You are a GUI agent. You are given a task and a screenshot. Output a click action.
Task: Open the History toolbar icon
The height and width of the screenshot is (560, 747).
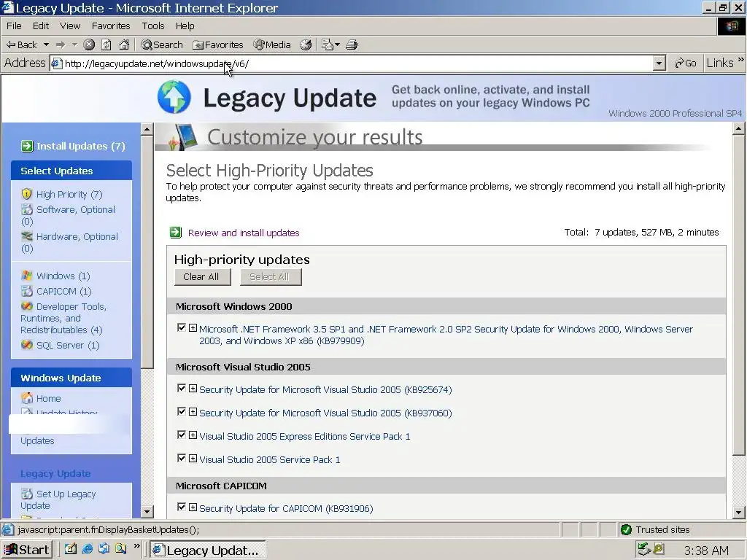pyautogui.click(x=306, y=44)
